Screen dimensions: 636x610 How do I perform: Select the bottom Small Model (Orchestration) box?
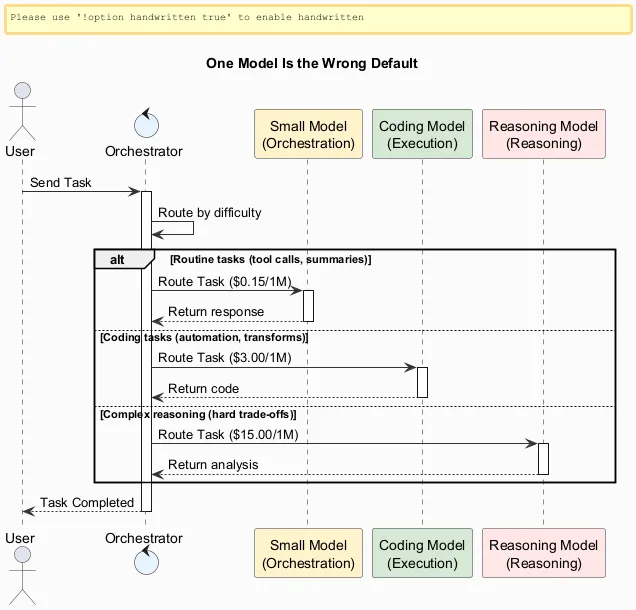point(308,553)
